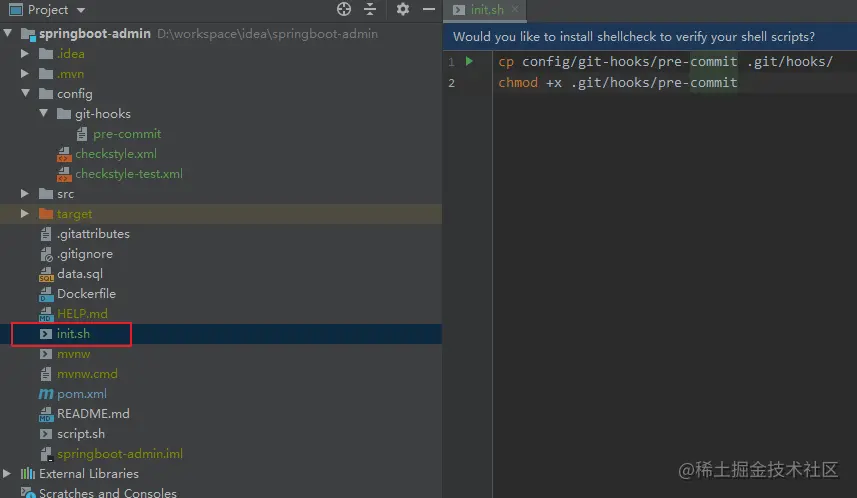The height and width of the screenshot is (498, 857).
Task: Select Dockerfile in the tree
Action: [86, 294]
